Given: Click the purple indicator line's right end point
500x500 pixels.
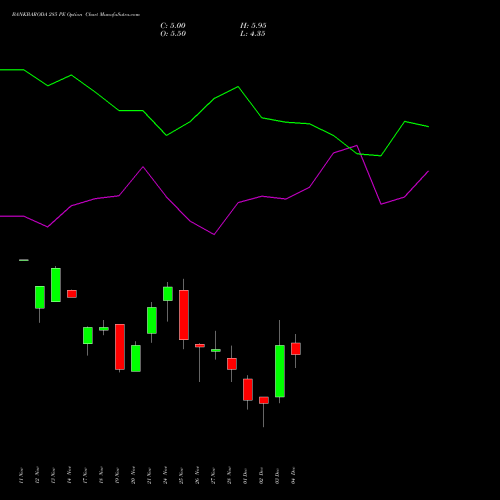Looking at the screenshot, I should [x=428, y=171].
